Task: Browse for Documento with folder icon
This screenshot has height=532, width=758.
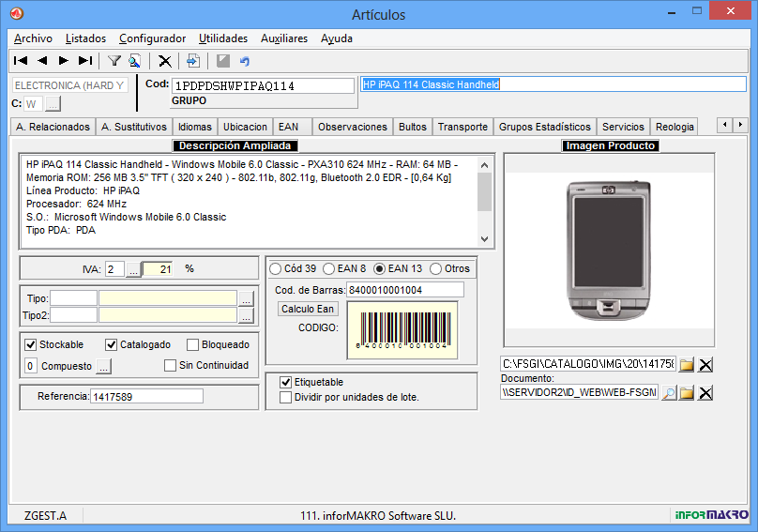Action: (687, 393)
